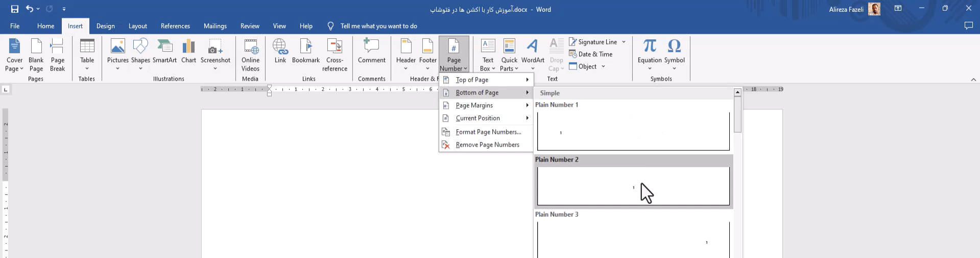Select the Plain Number 3 thumbnail

coord(633,240)
